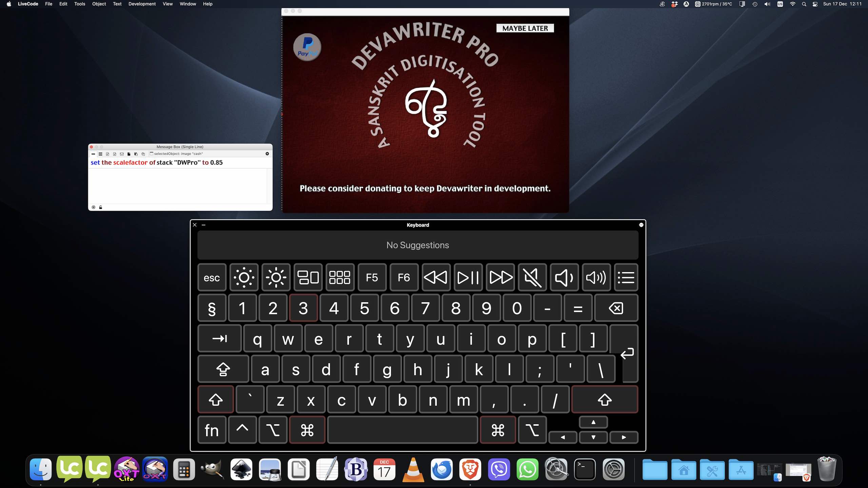Click the PayPal donate icon

307,47
